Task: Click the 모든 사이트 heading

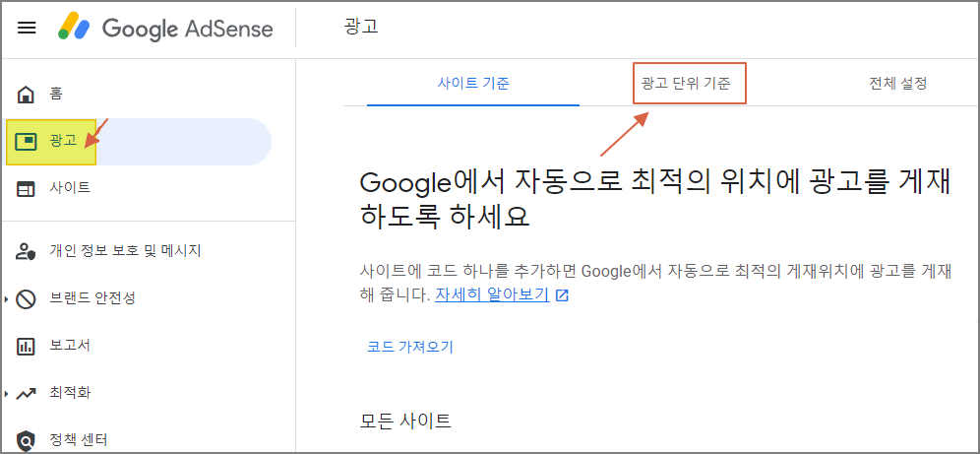Action: (x=405, y=421)
